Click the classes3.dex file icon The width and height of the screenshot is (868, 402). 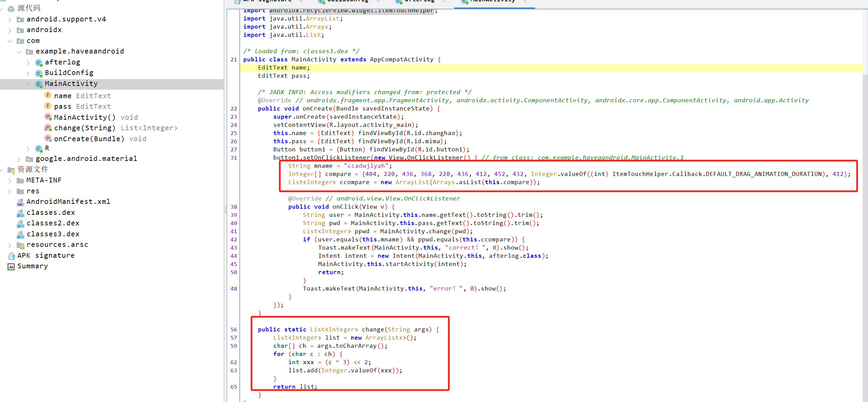click(20, 234)
